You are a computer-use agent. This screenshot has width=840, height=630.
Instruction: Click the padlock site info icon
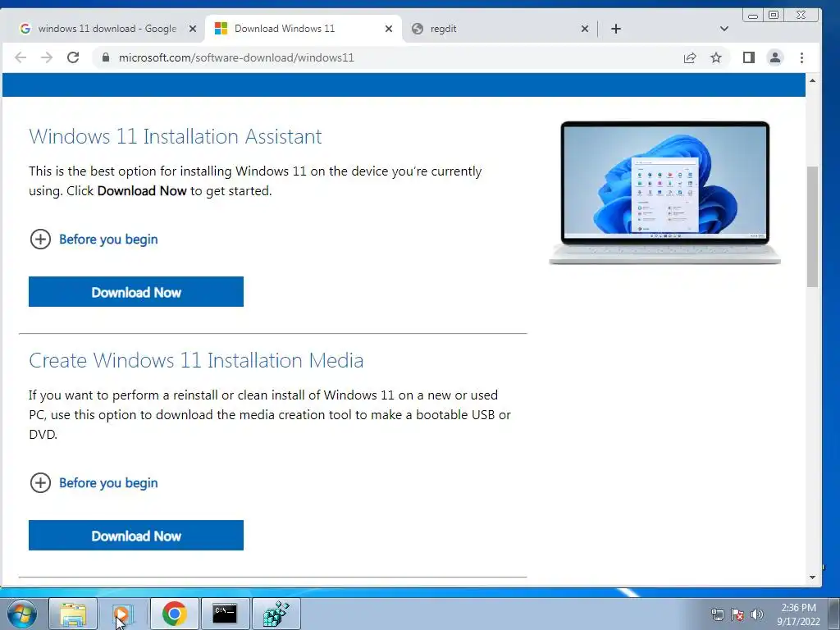[x=106, y=57]
